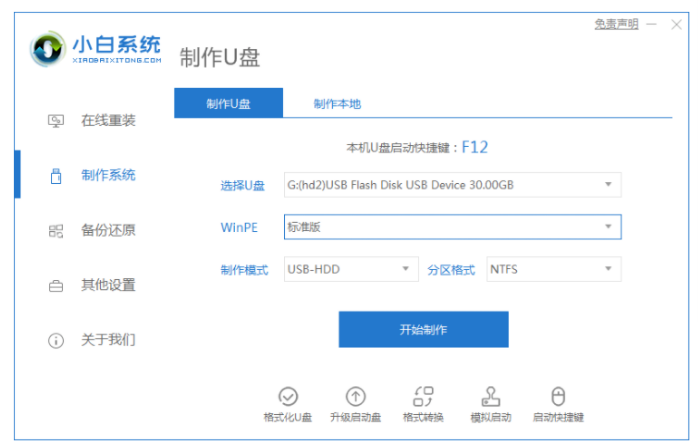Click the 小白系统 logo
This screenshot has width=698, height=446.
[x=96, y=49]
